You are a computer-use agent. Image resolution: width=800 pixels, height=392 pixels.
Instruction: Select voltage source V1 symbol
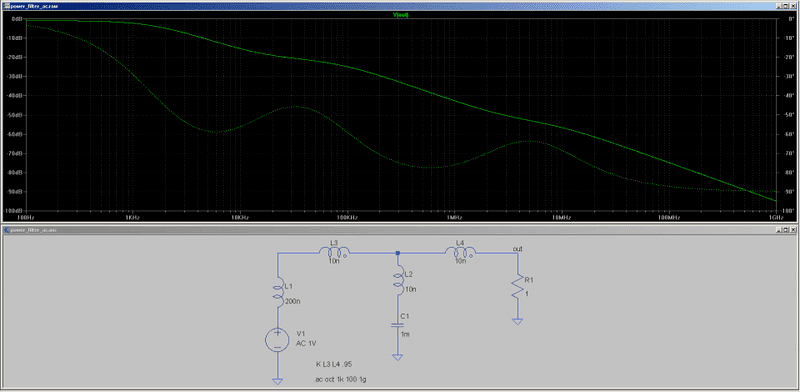277,340
